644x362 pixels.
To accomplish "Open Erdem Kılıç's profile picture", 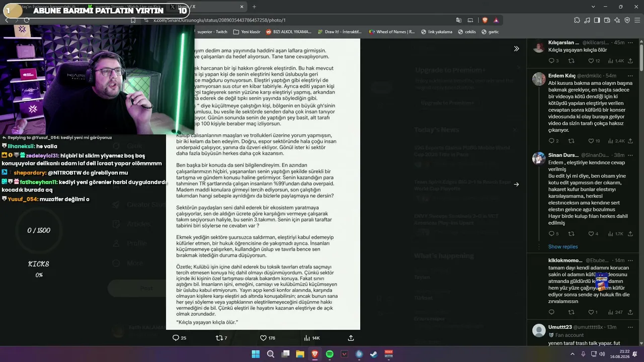I will point(539,79).
